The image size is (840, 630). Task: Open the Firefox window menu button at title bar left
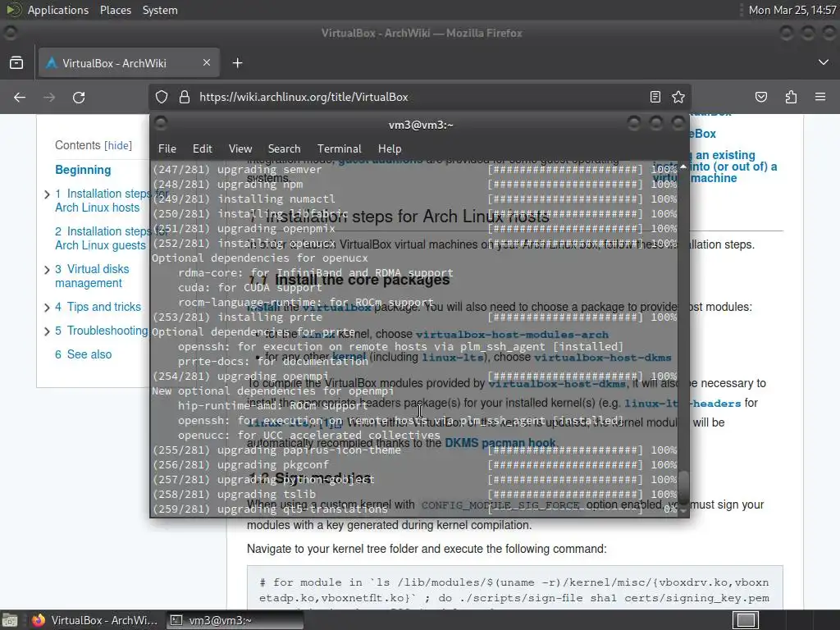(10, 33)
